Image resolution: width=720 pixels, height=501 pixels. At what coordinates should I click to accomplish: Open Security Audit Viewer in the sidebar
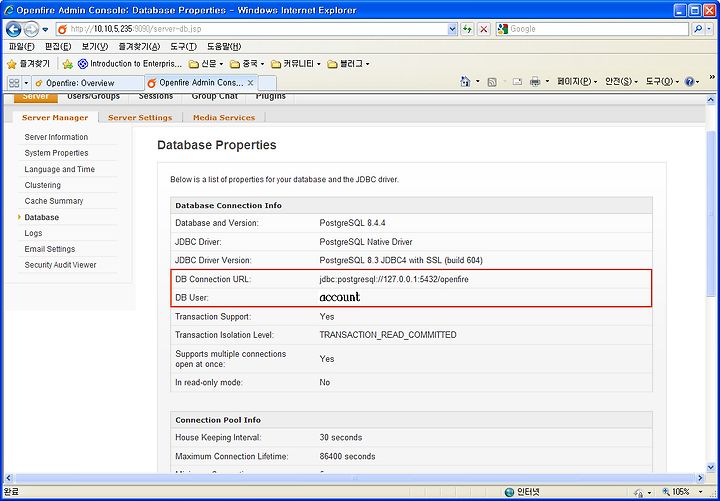(60, 265)
